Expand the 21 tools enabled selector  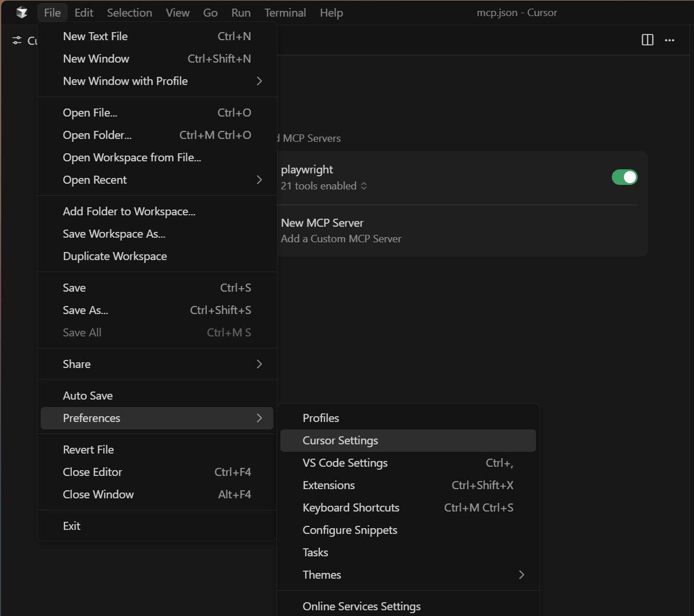pyautogui.click(x=324, y=186)
